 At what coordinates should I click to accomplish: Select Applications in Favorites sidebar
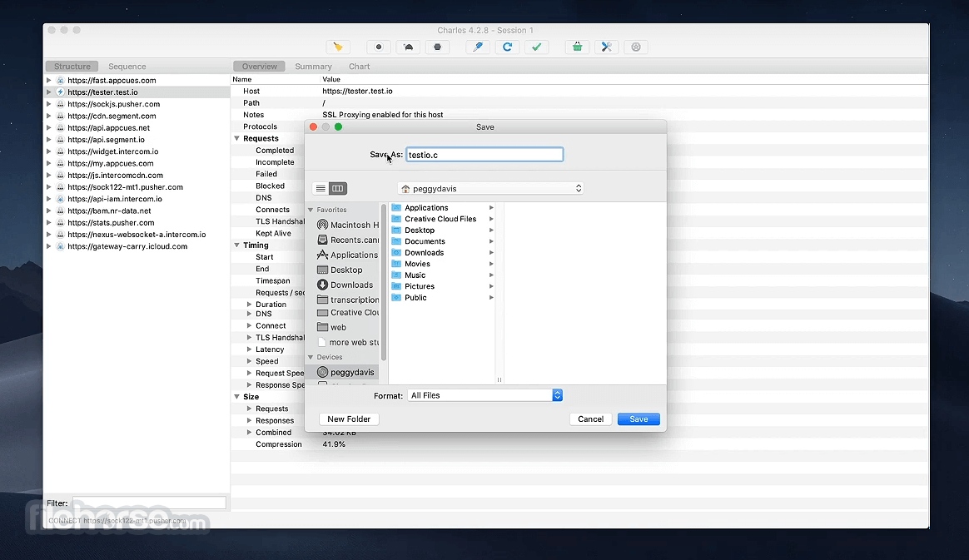(x=347, y=255)
